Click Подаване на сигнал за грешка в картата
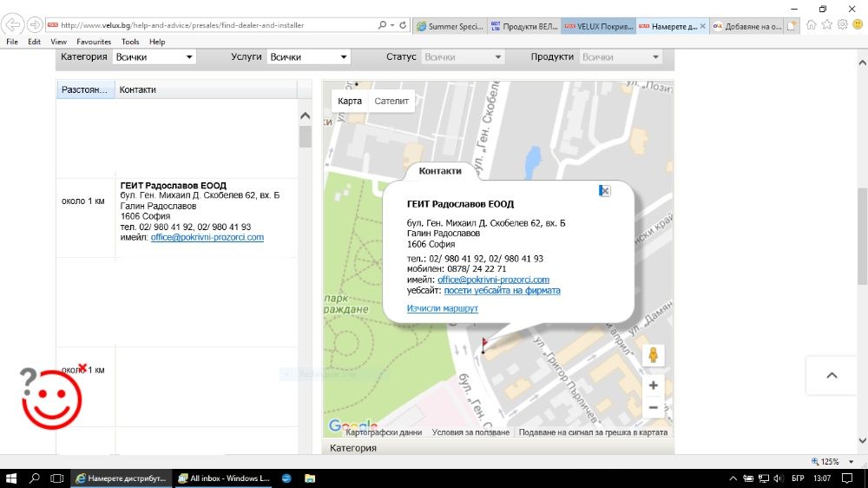Screen dimensions: 868x488 click(x=593, y=432)
